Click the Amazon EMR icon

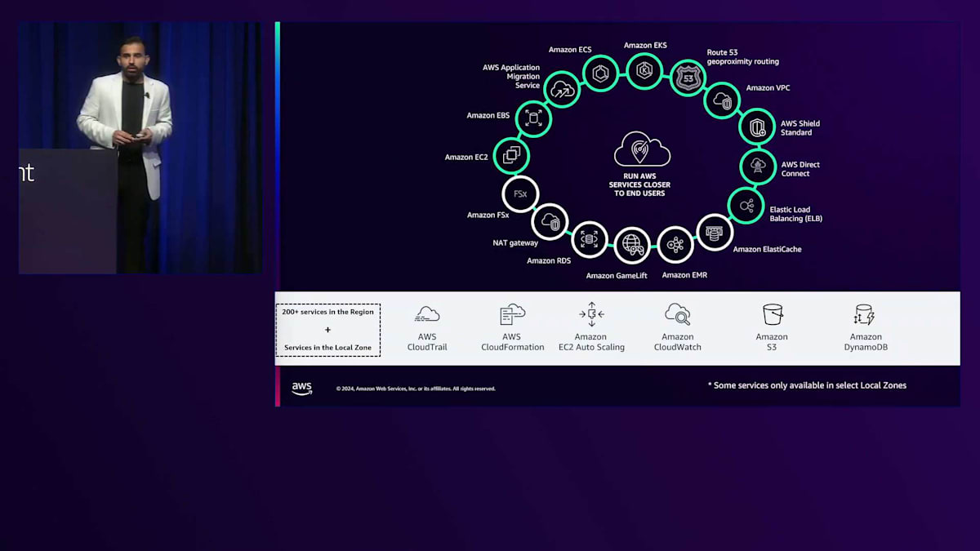(x=675, y=244)
